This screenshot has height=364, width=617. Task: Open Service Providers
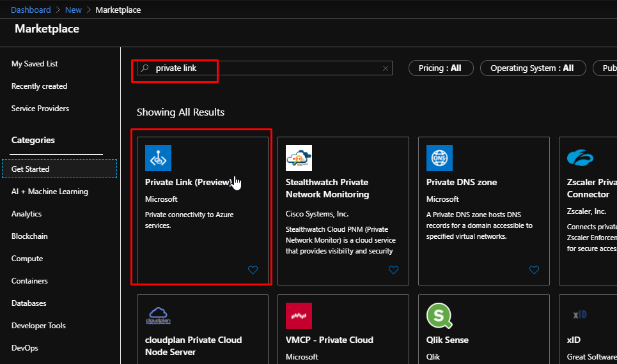[40, 109]
